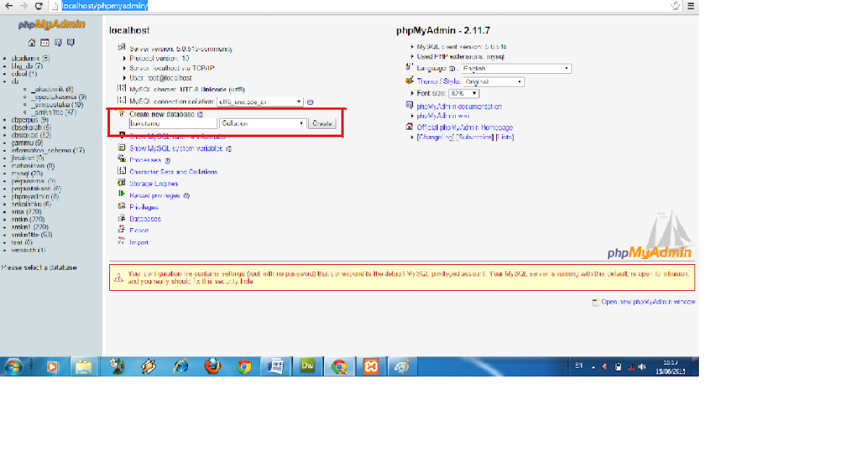Click the phpMyAdmin documentation book icon
This screenshot has height=456, width=868.
click(410, 106)
